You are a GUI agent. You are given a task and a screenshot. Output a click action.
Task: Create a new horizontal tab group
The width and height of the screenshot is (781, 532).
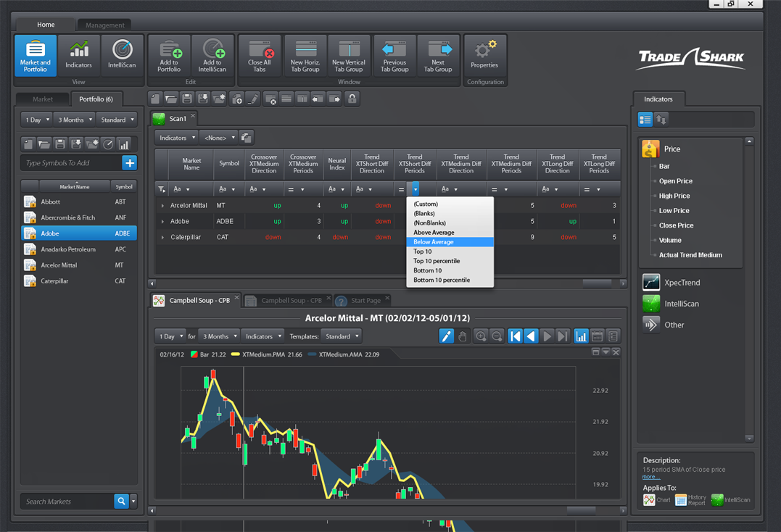(305, 56)
